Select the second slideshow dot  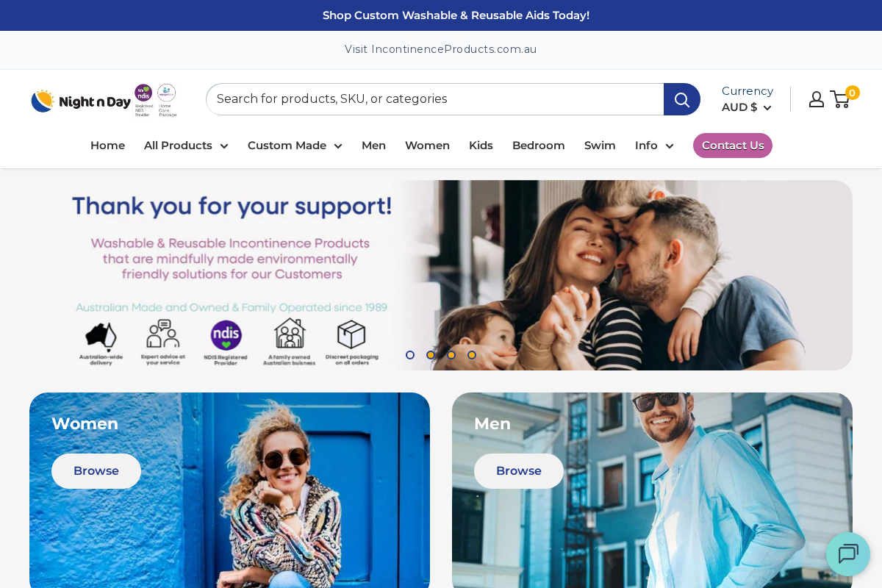tap(431, 355)
